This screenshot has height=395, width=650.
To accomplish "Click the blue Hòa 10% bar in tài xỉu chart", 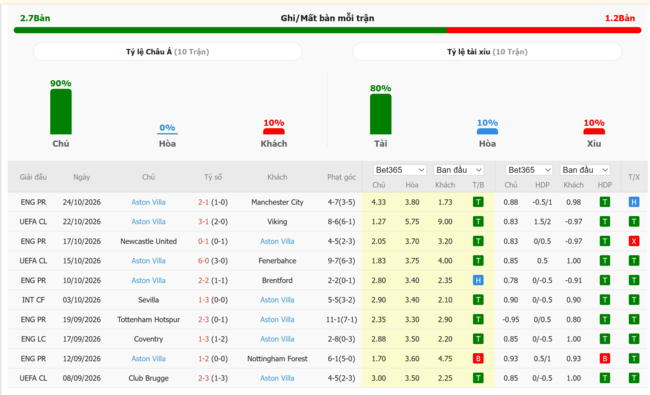I will click(x=487, y=131).
